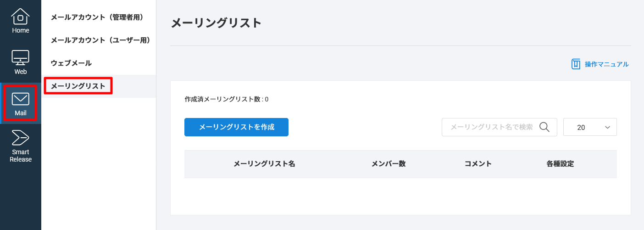Focus the メーリングリスト名で検索 search field
The image size is (644, 230).
pyautogui.click(x=491, y=127)
